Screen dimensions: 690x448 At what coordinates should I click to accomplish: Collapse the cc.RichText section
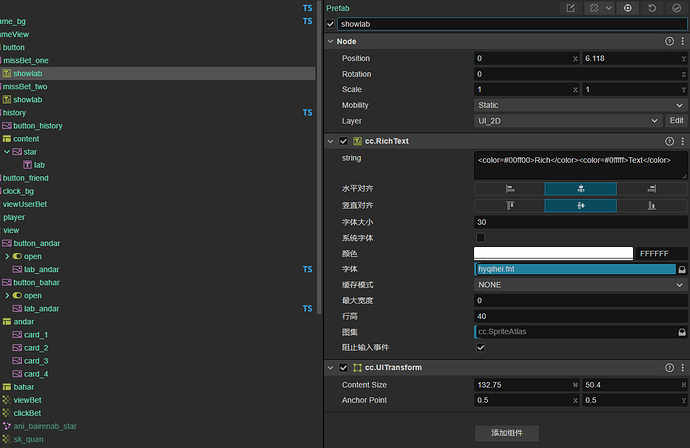(330, 141)
